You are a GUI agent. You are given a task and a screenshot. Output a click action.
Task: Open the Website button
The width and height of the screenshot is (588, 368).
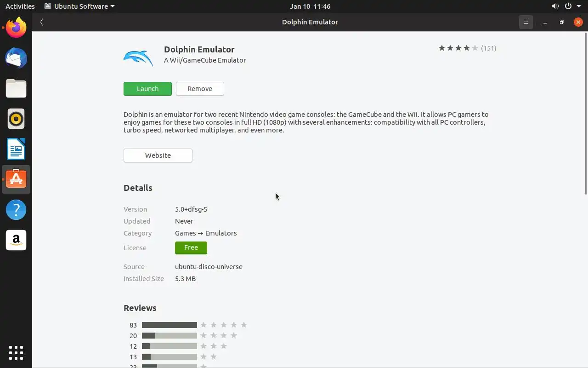pyautogui.click(x=158, y=155)
